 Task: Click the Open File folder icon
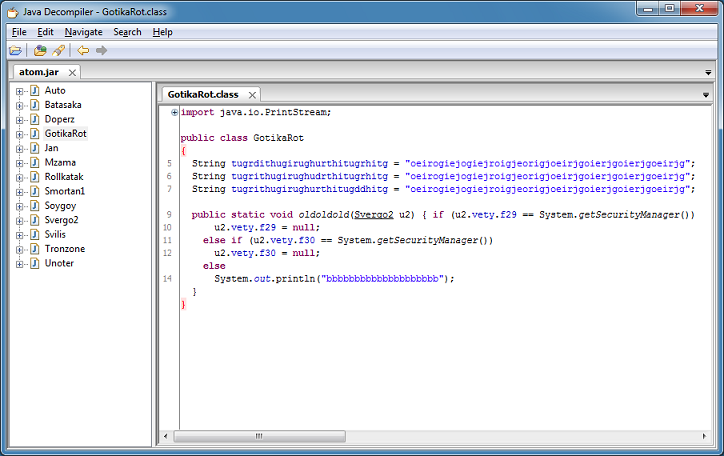point(15,50)
